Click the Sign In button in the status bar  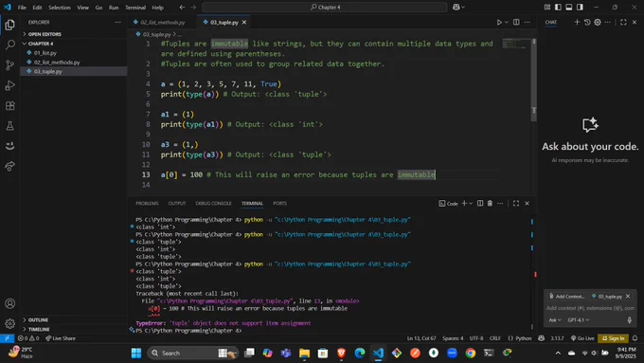tap(613, 338)
